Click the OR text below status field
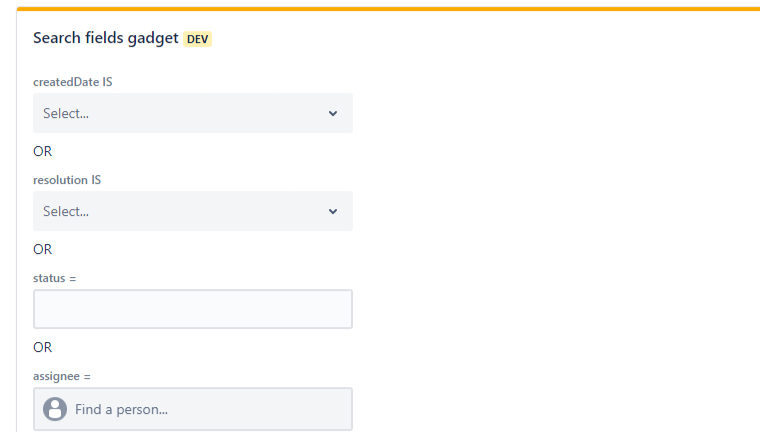Screen dimensions: 760x432 point(42,347)
